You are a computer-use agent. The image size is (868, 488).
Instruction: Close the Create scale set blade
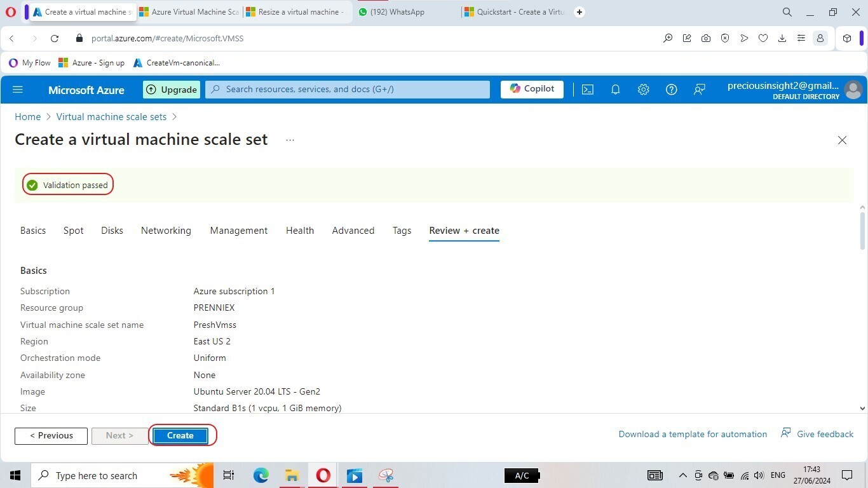pyautogui.click(x=842, y=140)
